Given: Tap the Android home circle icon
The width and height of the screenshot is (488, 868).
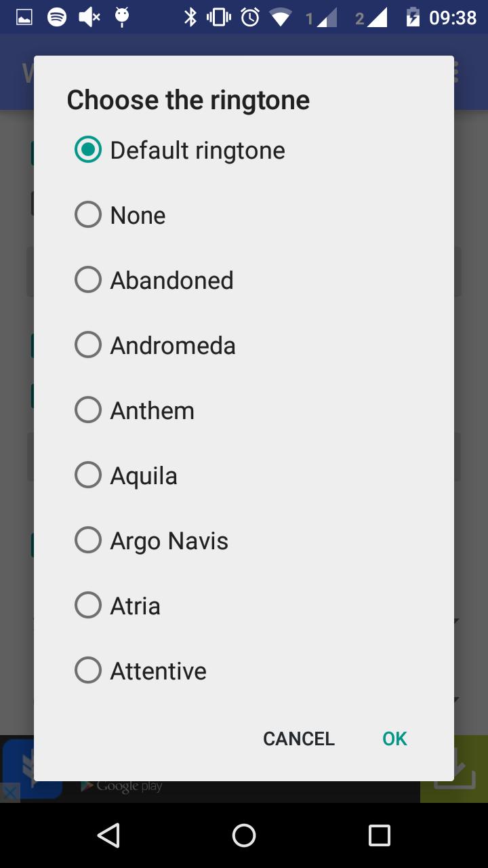Looking at the screenshot, I should pyautogui.click(x=244, y=835).
